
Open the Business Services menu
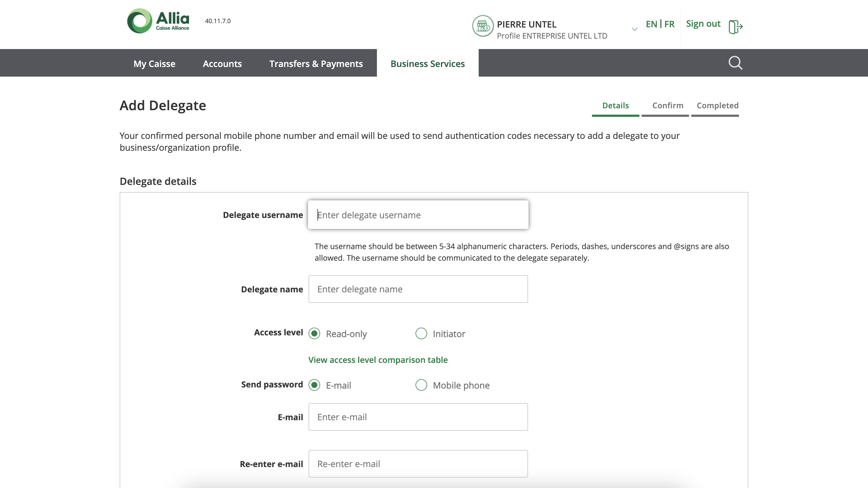[428, 63]
